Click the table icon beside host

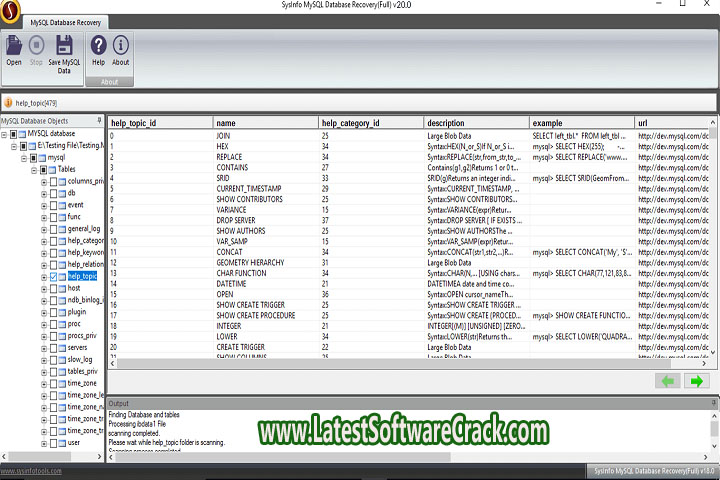[x=62, y=288]
